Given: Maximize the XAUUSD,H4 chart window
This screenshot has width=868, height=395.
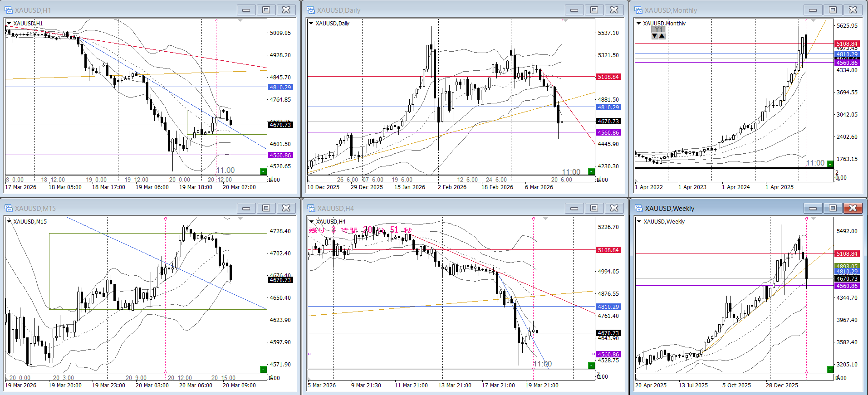Looking at the screenshot, I should [594, 208].
